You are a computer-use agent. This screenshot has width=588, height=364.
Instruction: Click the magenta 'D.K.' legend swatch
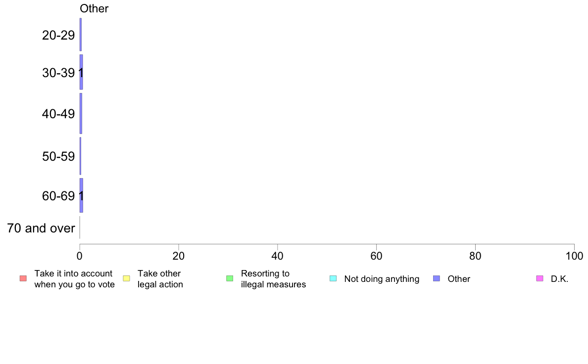[540, 278]
